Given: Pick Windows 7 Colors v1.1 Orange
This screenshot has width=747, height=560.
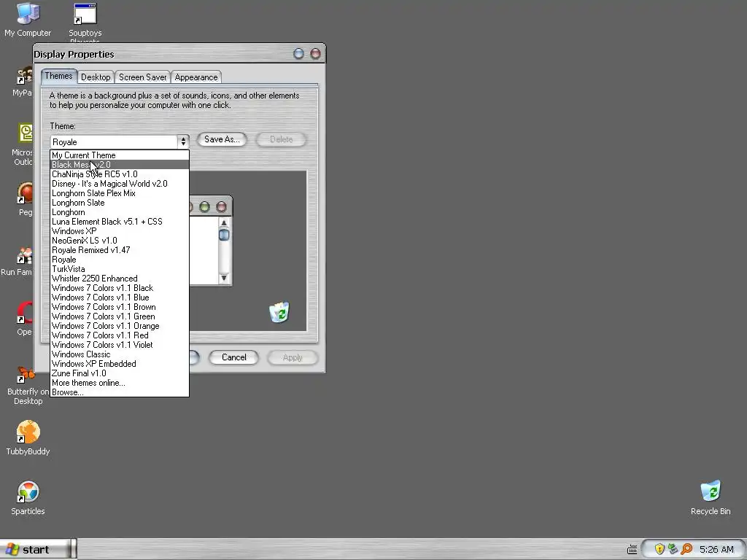Looking at the screenshot, I should [x=120, y=326].
